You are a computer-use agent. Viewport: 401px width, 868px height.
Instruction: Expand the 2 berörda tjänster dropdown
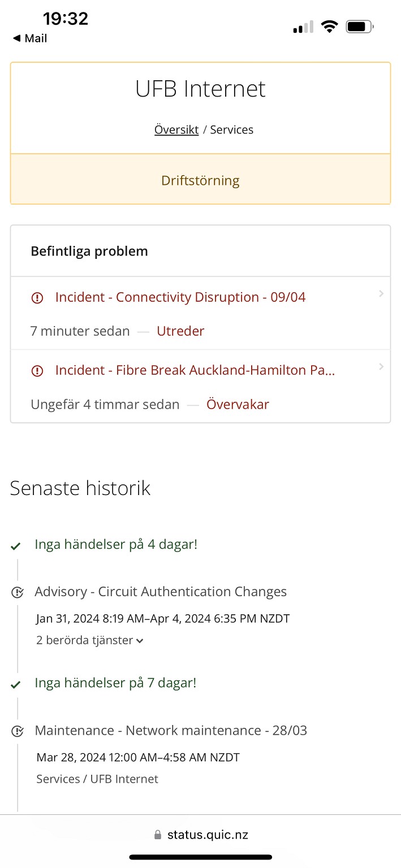click(x=90, y=640)
